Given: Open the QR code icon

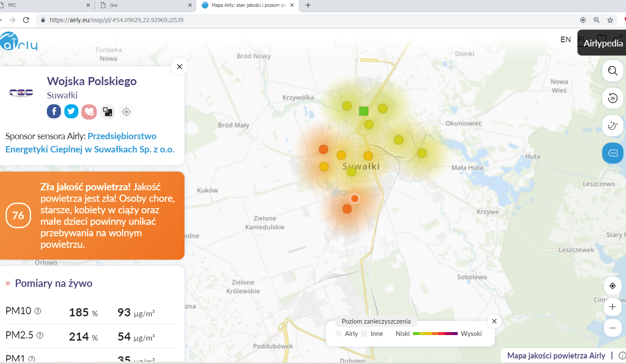Looking at the screenshot, I should click(x=107, y=112).
